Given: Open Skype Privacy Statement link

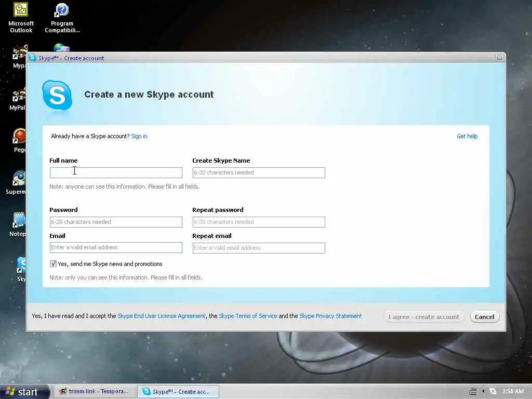Looking at the screenshot, I should tap(330, 316).
